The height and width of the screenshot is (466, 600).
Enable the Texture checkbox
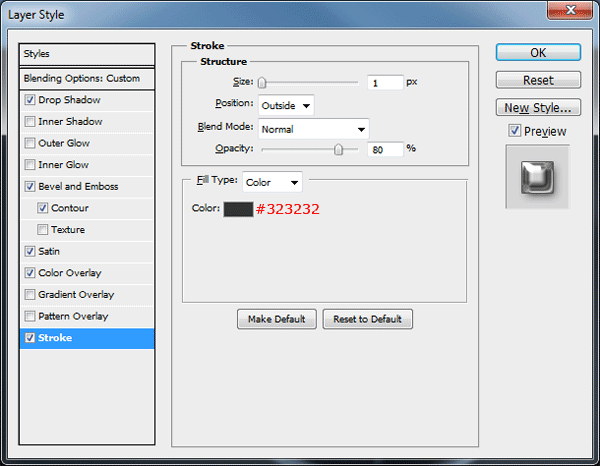click(42, 230)
